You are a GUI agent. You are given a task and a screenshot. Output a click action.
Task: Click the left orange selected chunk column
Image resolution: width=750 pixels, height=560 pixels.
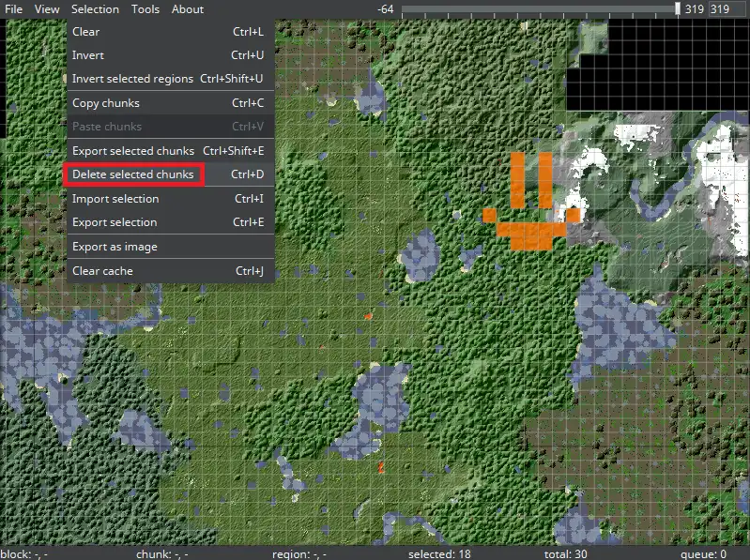[x=517, y=180]
